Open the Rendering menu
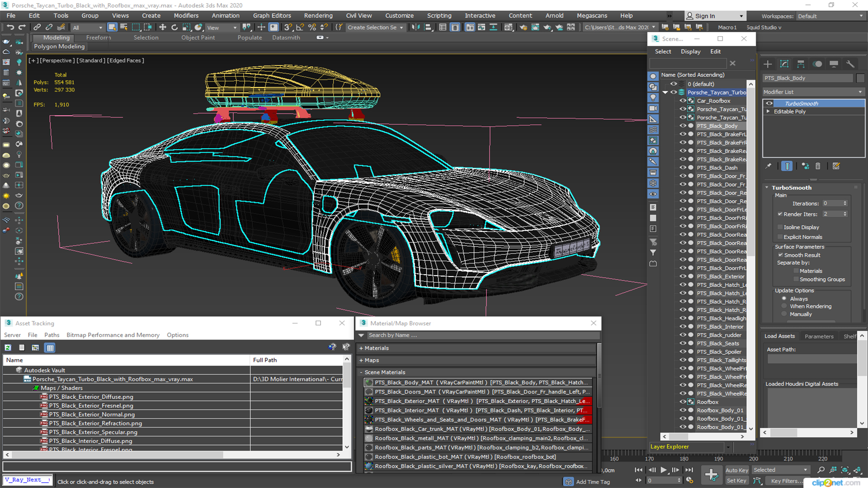The width and height of the screenshot is (868, 488). 318,15
